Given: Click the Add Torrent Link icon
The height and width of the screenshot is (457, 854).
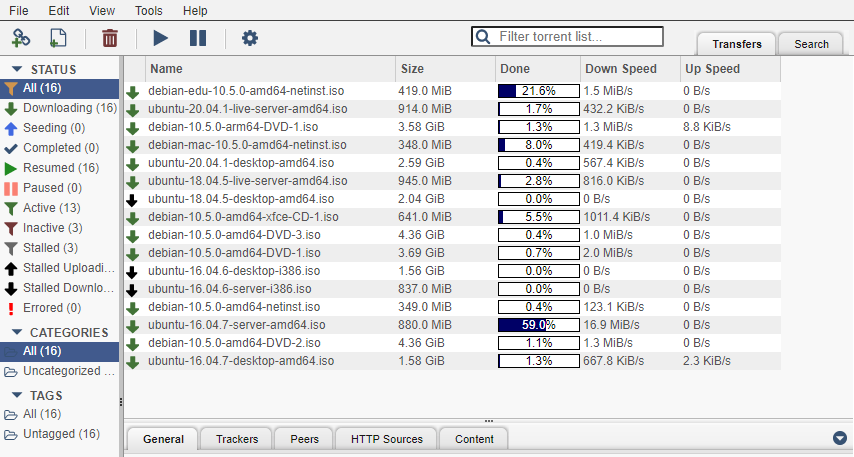Looking at the screenshot, I should [21, 38].
